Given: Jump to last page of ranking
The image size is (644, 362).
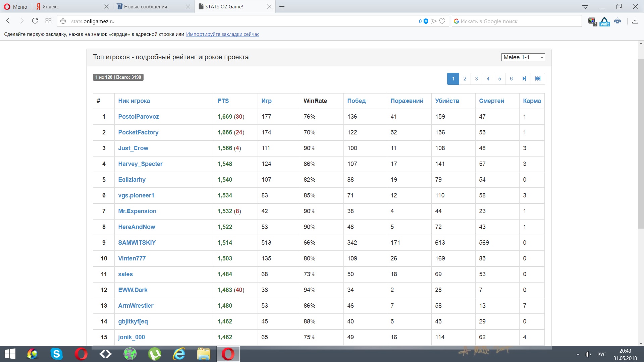Looking at the screenshot, I should coord(538,78).
